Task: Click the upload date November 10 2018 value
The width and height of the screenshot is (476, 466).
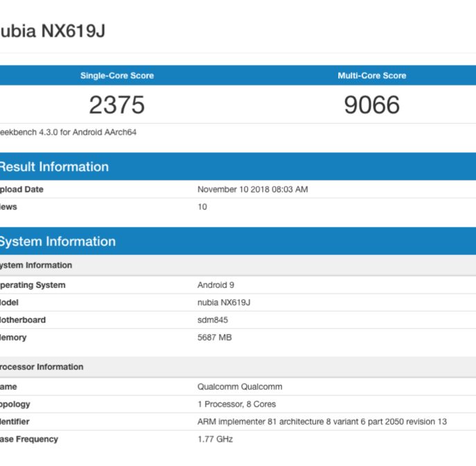Action: [252, 189]
